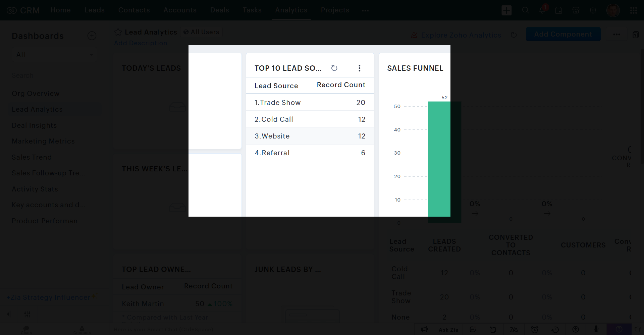The image size is (644, 335).
Task: Open the help icon in bottom bar
Action: tap(619, 329)
